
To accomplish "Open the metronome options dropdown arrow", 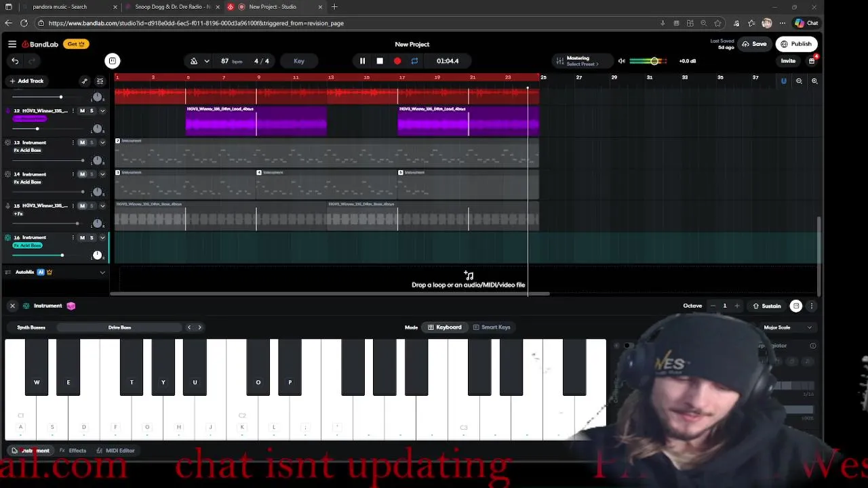I will click(206, 61).
